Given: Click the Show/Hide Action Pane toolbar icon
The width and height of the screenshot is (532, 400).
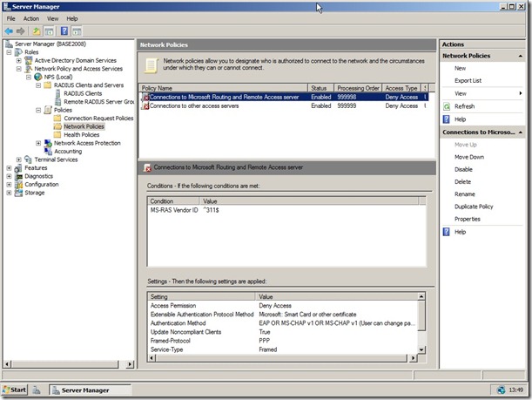Looking at the screenshot, I should pyautogui.click(x=77, y=31).
